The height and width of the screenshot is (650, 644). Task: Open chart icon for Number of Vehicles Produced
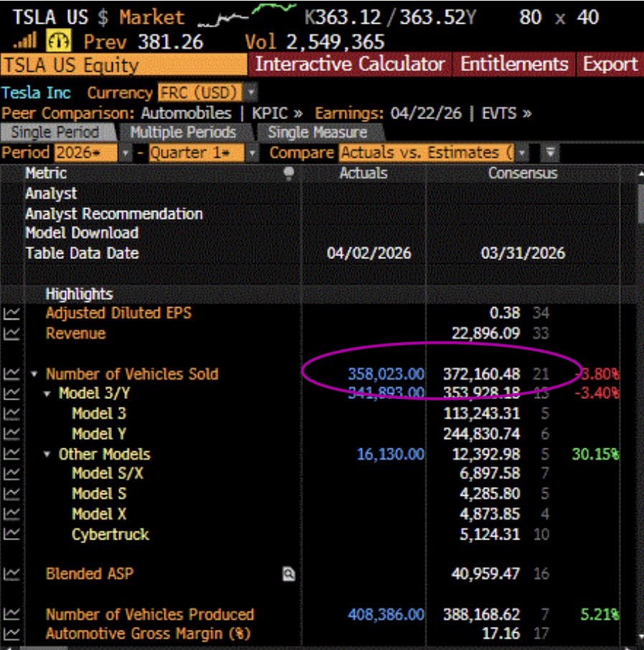click(11, 614)
